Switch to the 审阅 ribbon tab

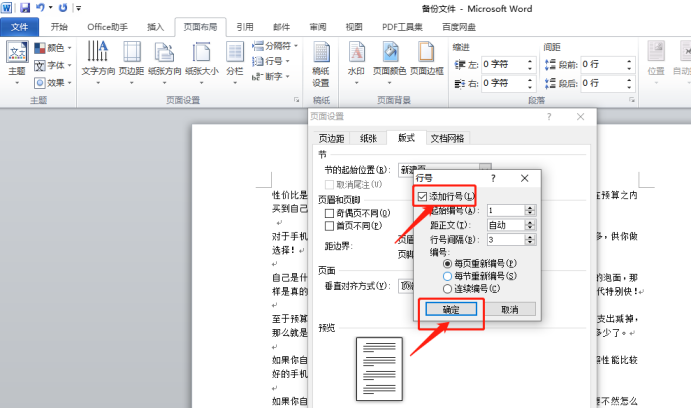click(x=318, y=27)
